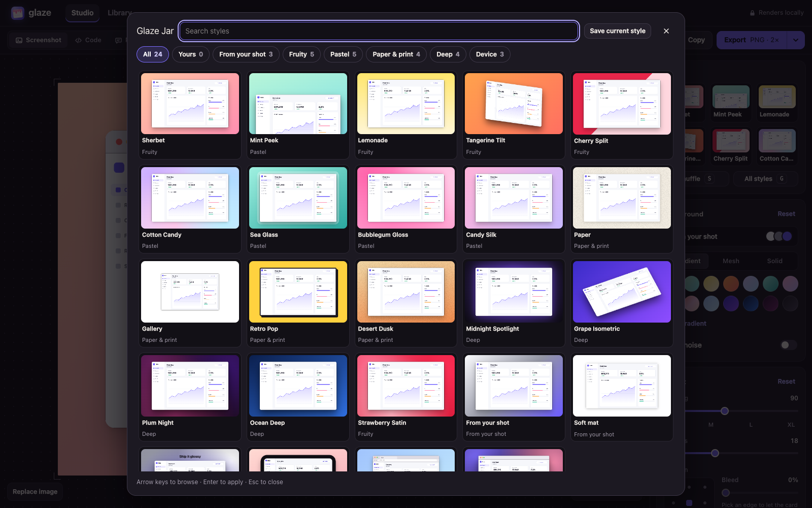Filter styles by Fruity category

[301, 54]
